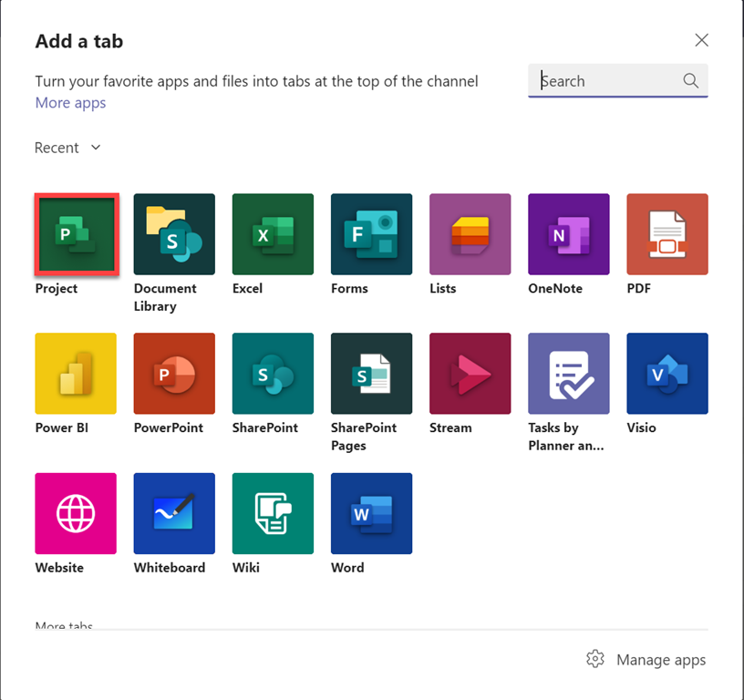Click the PDF app icon
Screen dimensions: 744x700
[x=666, y=234]
